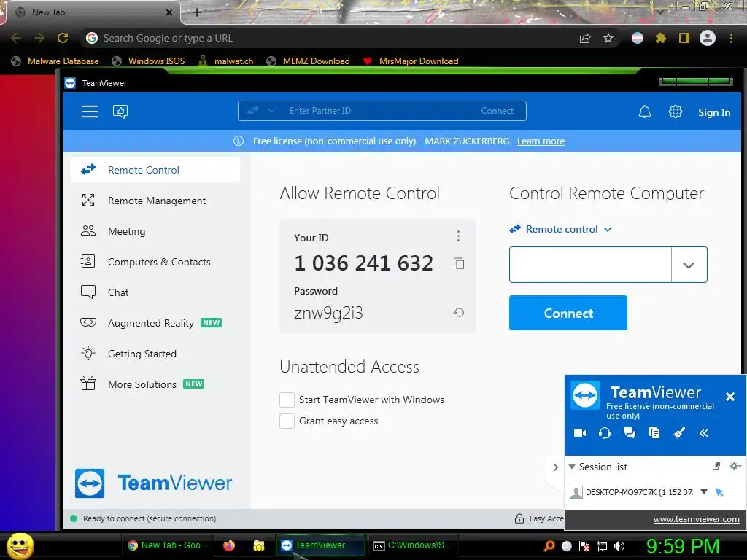Screen dimensions: 747x560
Task: Open the Chrome profile avatar
Action: tap(708, 38)
